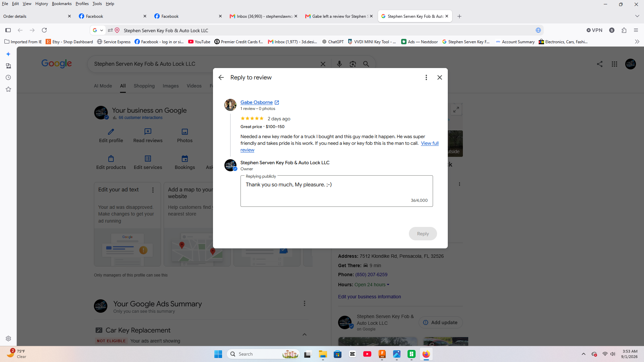Open Google Ads Summary options menu
The image size is (644, 362).
click(305, 303)
